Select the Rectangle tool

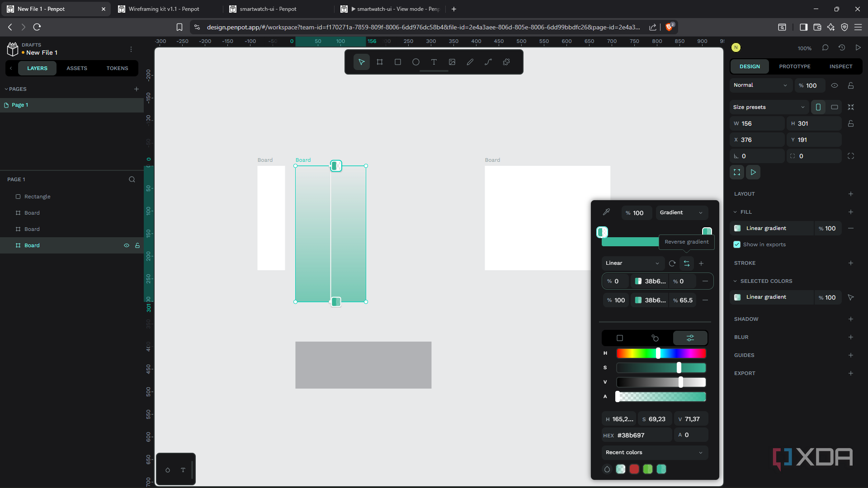(398, 62)
